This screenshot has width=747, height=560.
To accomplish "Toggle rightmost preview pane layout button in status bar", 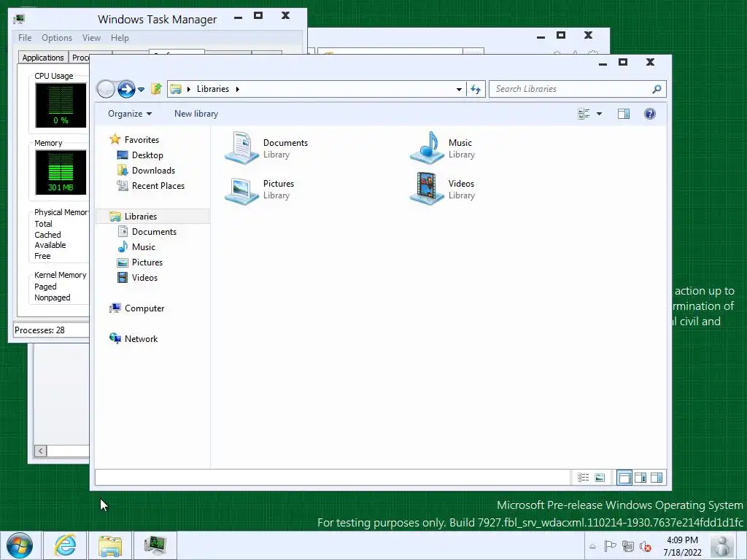I will click(657, 478).
